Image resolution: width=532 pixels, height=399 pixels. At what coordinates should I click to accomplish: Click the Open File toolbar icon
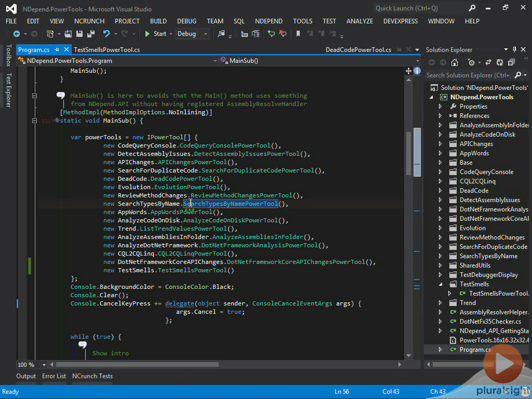tap(68, 34)
